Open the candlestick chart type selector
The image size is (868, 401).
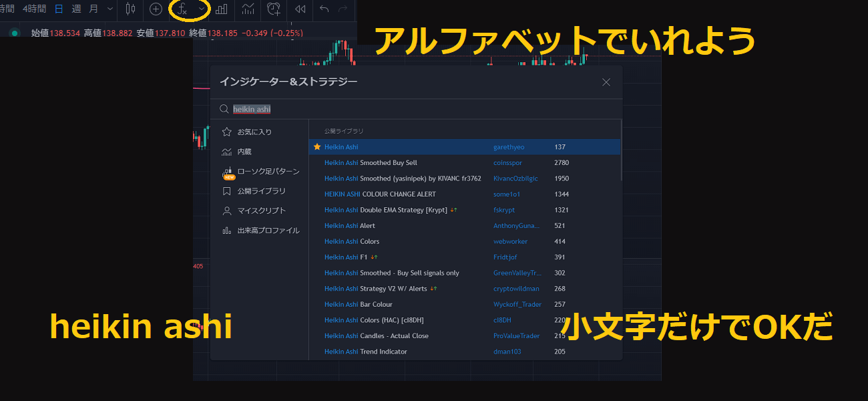(x=130, y=9)
